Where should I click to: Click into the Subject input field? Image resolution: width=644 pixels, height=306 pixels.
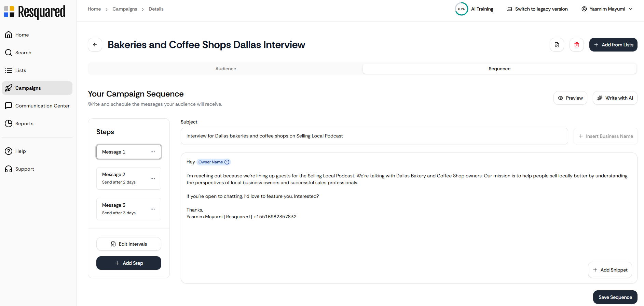point(374,136)
